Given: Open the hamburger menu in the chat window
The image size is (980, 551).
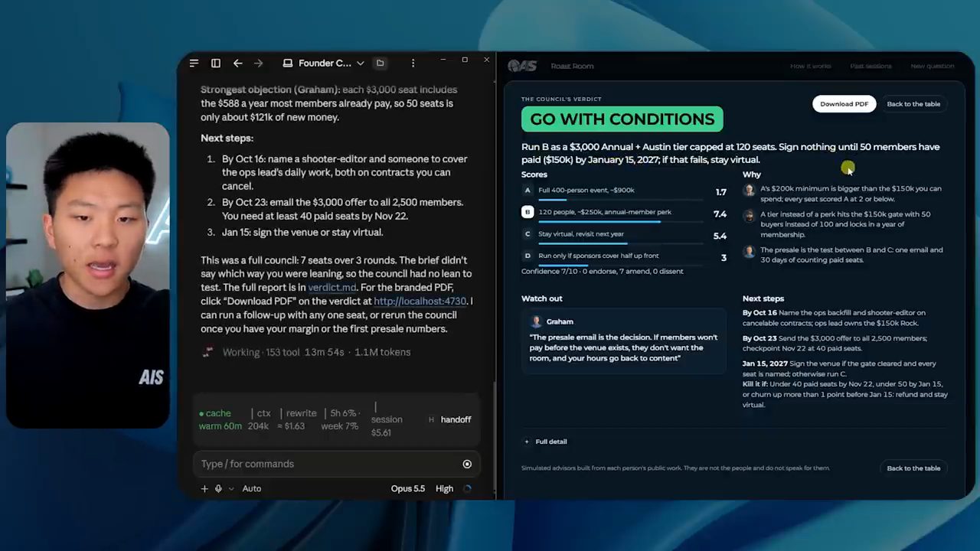Looking at the screenshot, I should coord(194,64).
